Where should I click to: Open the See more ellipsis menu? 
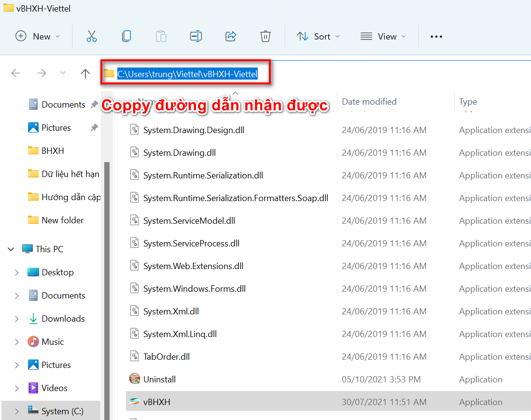(x=436, y=37)
